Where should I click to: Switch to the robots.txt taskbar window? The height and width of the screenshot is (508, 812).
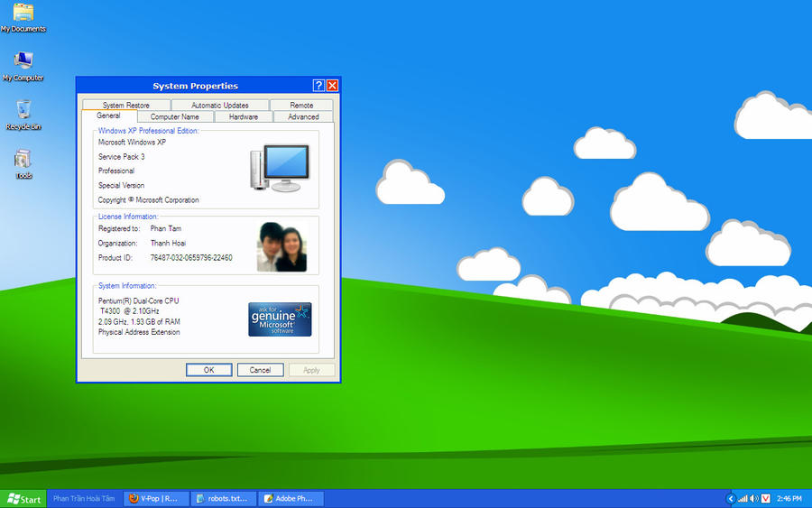click(x=223, y=499)
